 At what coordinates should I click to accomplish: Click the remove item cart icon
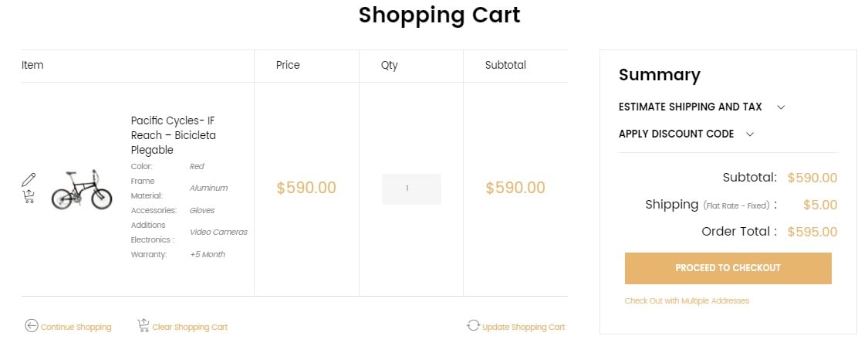[x=29, y=196]
